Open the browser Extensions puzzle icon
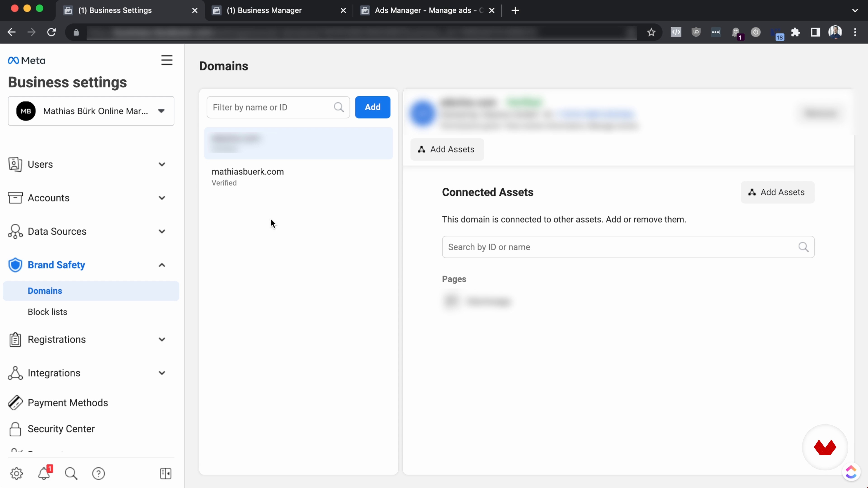The width and height of the screenshot is (868, 488). (796, 32)
